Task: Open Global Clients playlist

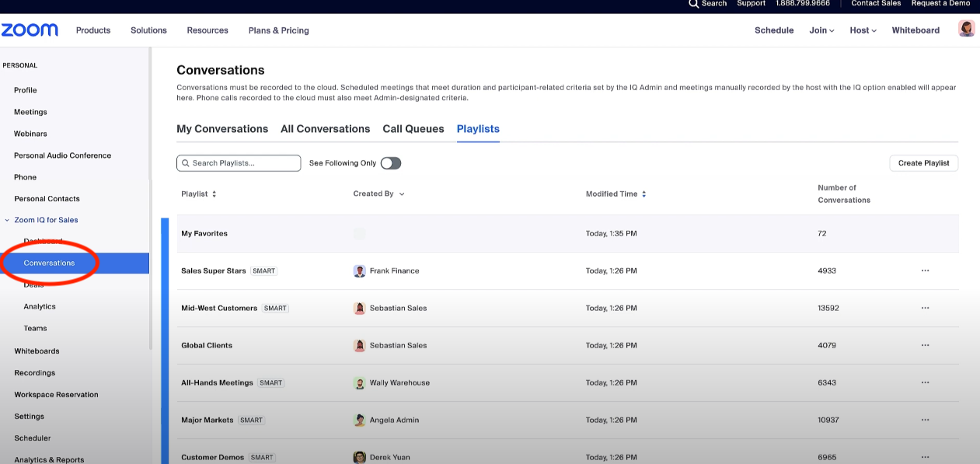Action: (207, 345)
